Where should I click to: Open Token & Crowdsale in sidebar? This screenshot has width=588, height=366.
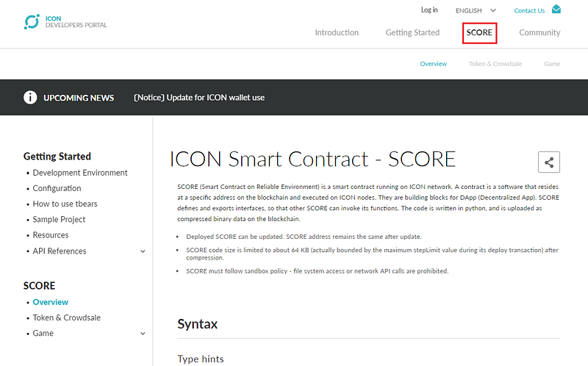tap(66, 317)
